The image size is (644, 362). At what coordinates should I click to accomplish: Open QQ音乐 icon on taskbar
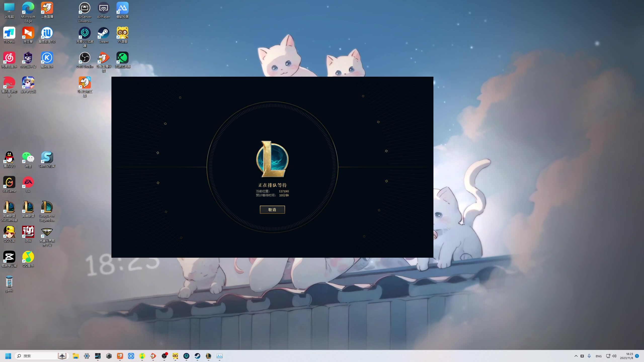[x=142, y=356]
